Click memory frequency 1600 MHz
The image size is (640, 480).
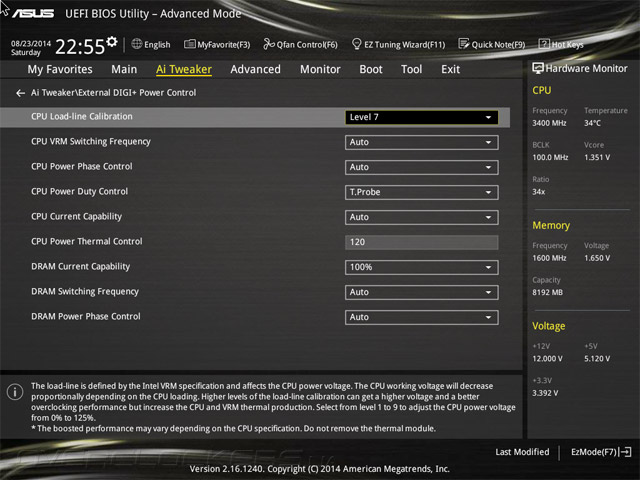click(x=549, y=258)
